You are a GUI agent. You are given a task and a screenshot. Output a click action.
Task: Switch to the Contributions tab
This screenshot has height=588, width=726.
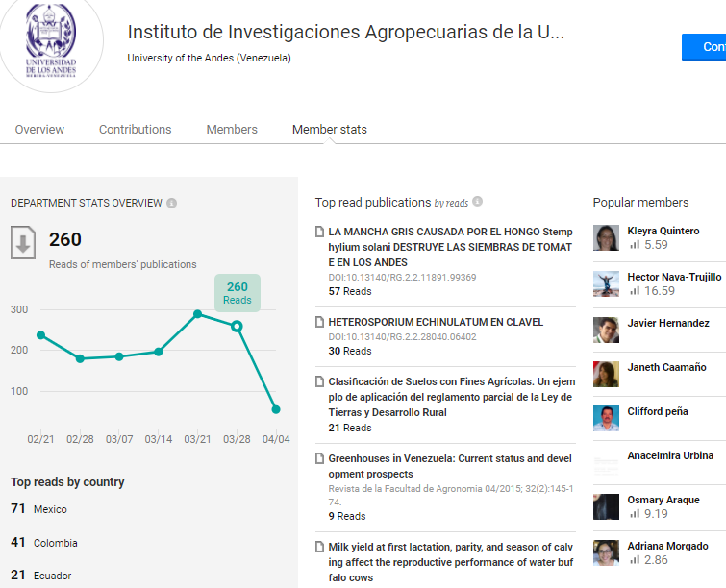(x=136, y=129)
